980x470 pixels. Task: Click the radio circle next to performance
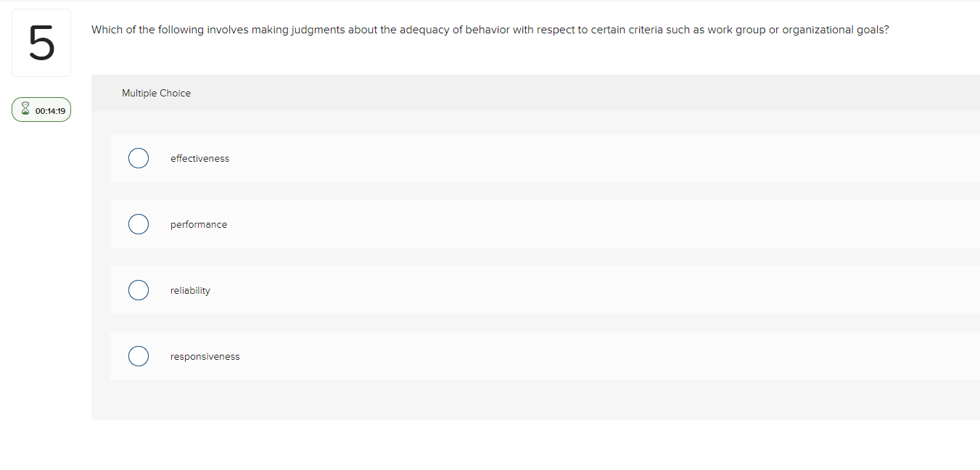click(x=139, y=224)
